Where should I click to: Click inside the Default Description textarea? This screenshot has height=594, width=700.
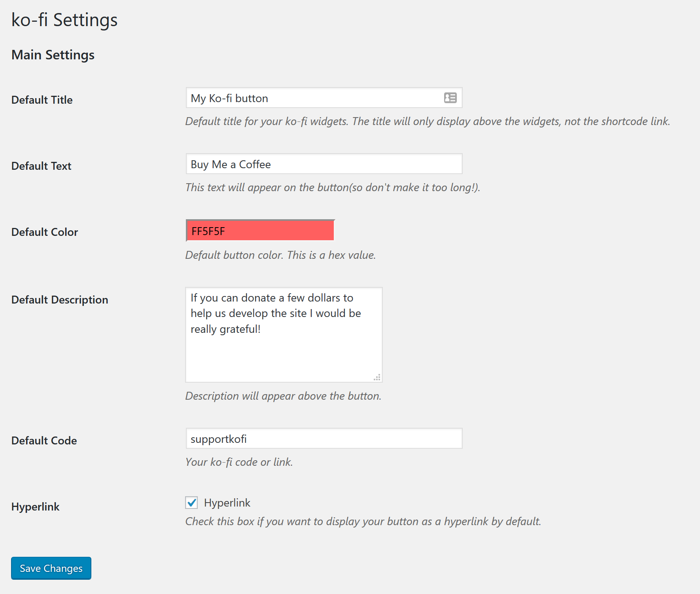point(284,335)
